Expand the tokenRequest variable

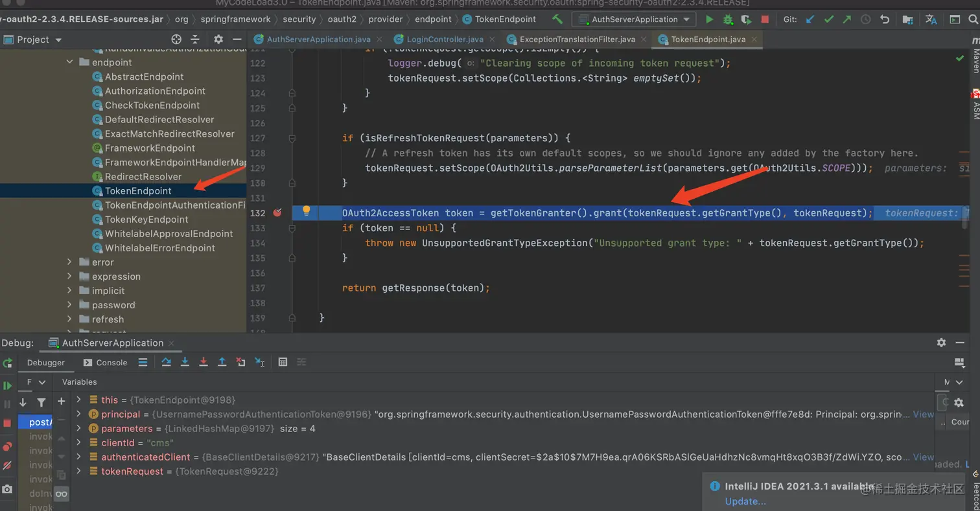(x=79, y=471)
